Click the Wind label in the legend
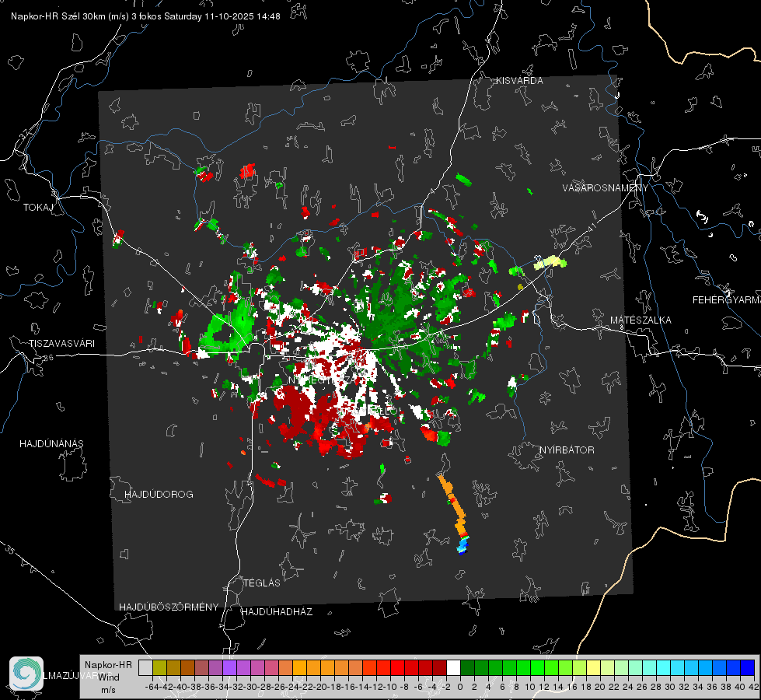This screenshot has width=761, height=700. [109, 677]
